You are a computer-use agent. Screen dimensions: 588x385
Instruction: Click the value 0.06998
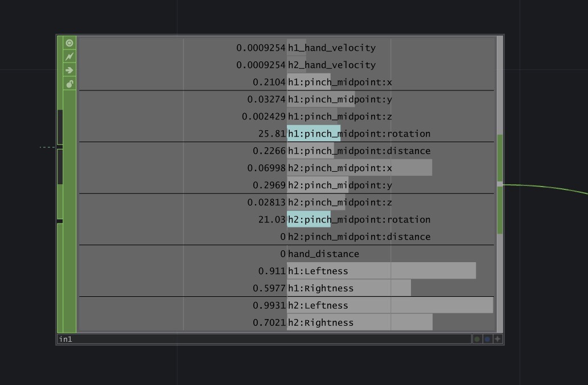tap(266, 168)
